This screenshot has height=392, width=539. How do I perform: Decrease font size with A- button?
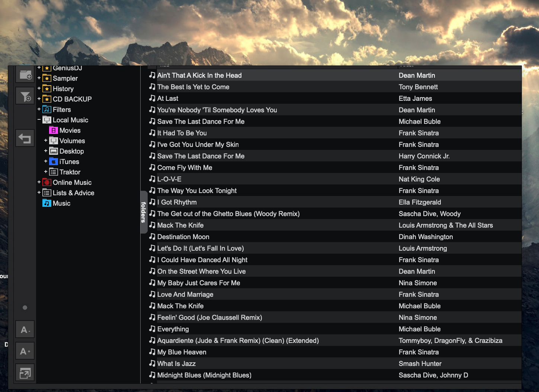pos(25,330)
